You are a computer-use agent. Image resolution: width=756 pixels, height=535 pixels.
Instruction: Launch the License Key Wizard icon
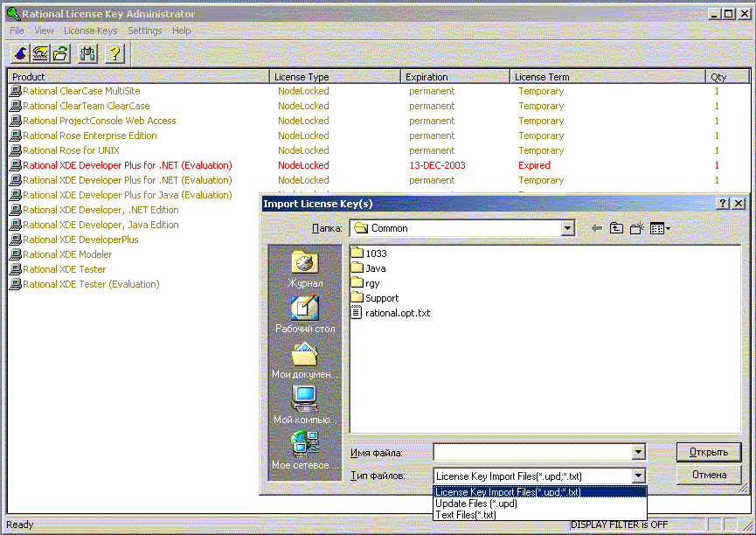pyautogui.click(x=19, y=53)
